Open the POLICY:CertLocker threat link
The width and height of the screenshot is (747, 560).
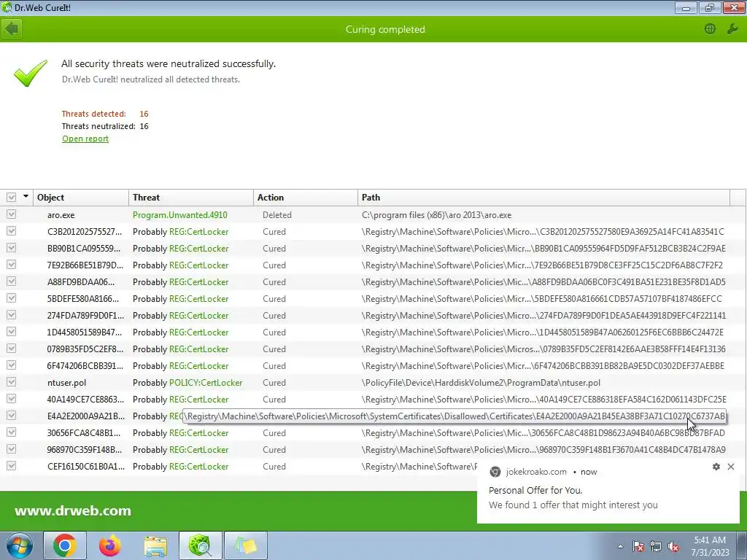206,382
